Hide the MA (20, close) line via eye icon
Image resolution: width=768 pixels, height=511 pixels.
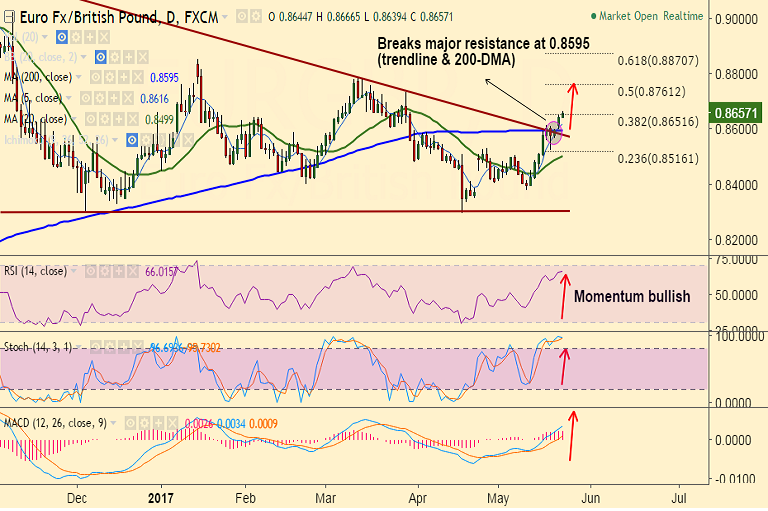(x=91, y=119)
